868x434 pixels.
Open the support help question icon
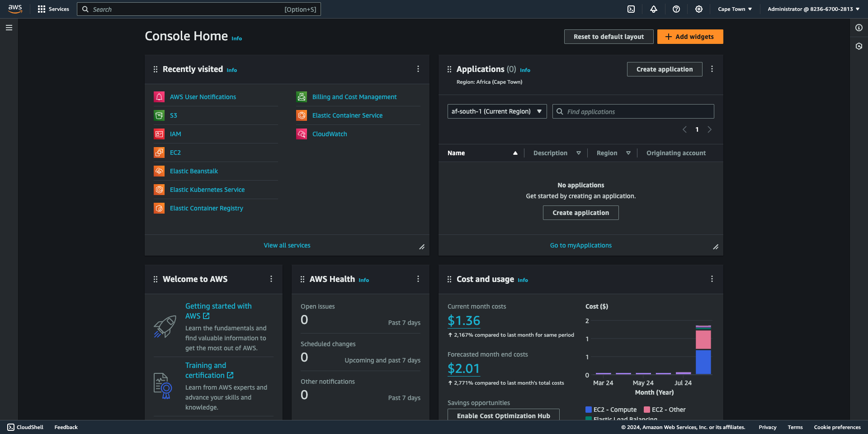pos(676,9)
